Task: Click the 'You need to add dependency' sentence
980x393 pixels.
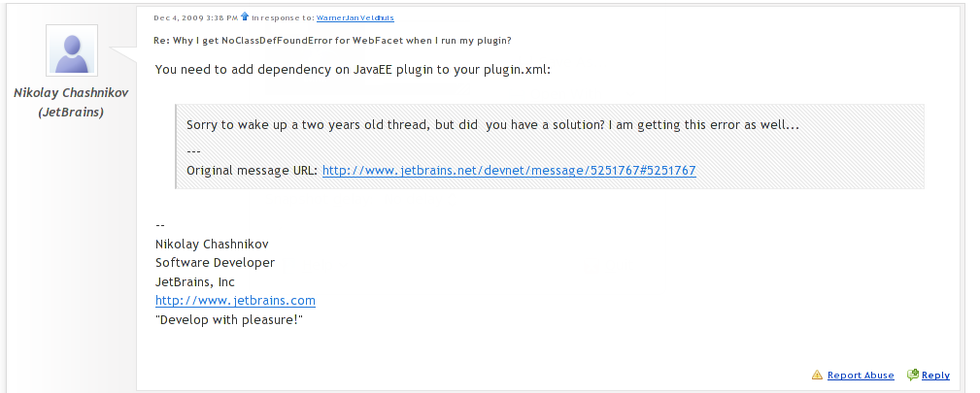Action: click(x=354, y=69)
